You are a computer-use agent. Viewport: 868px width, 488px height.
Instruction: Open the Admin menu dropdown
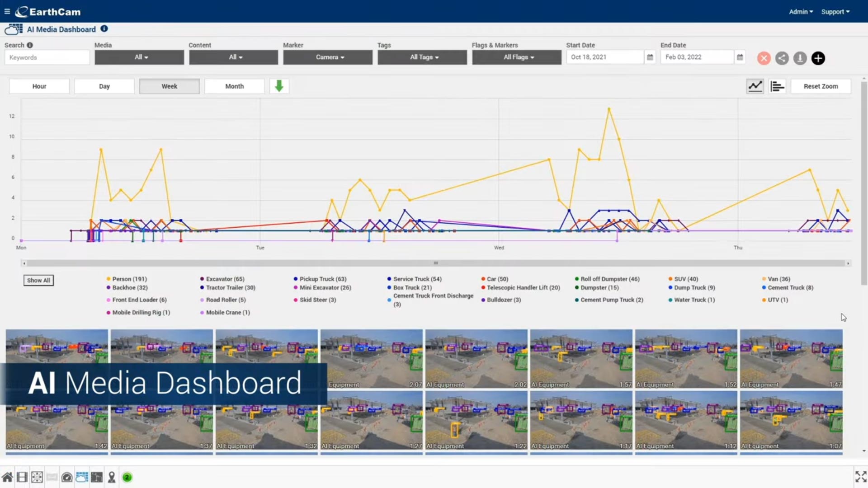tap(801, 12)
